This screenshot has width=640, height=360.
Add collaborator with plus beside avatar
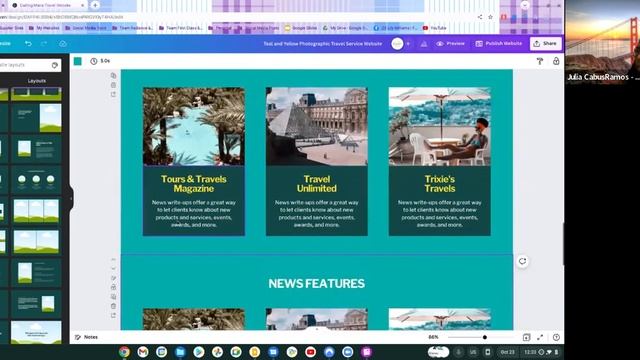408,44
